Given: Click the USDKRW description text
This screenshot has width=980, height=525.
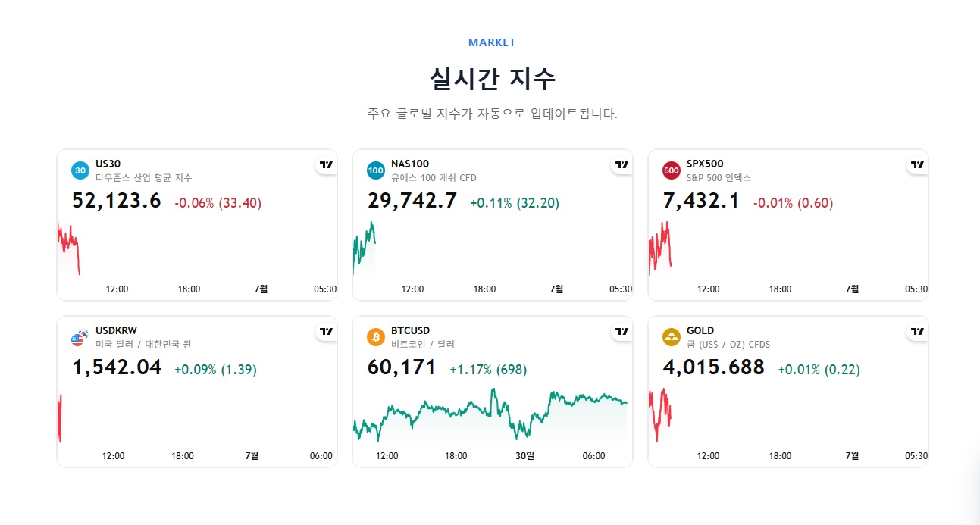Looking at the screenshot, I should [x=143, y=344].
